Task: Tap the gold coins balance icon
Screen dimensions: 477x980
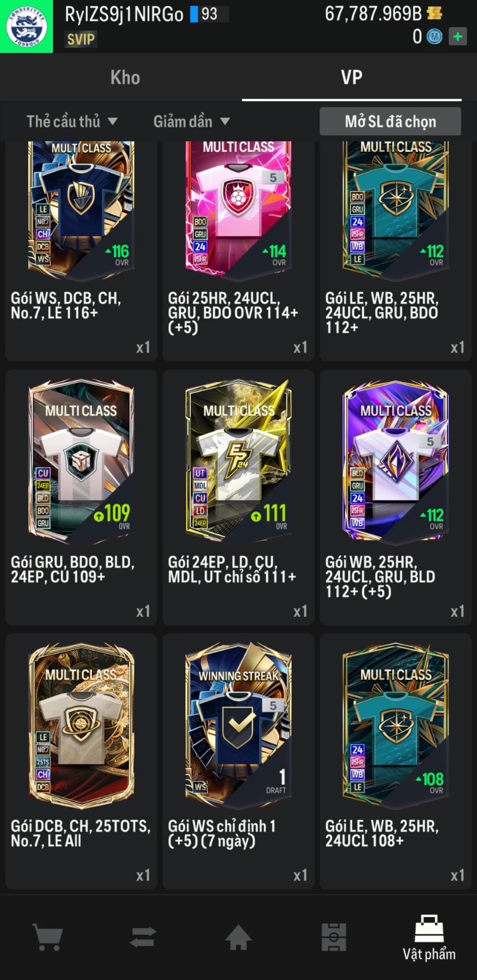Action: [435, 13]
